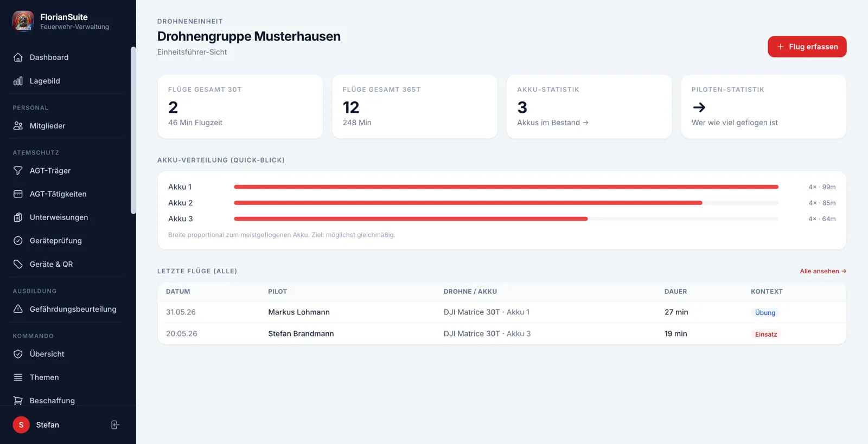Open the Flüge gesamt 30T card
Viewport: 868px width, 444px height.
coord(240,107)
